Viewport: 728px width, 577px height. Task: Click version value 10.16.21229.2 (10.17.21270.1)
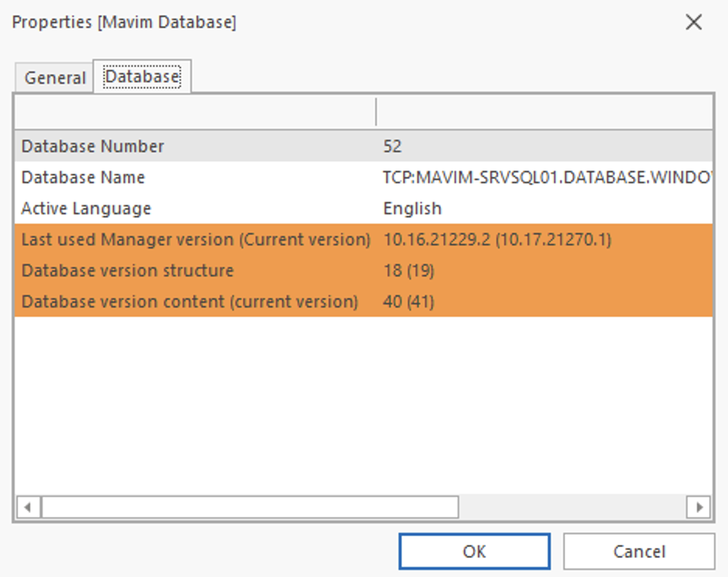tap(497, 239)
